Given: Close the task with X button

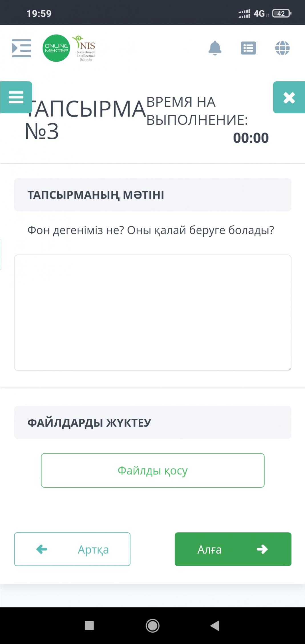Looking at the screenshot, I should coord(289,98).
